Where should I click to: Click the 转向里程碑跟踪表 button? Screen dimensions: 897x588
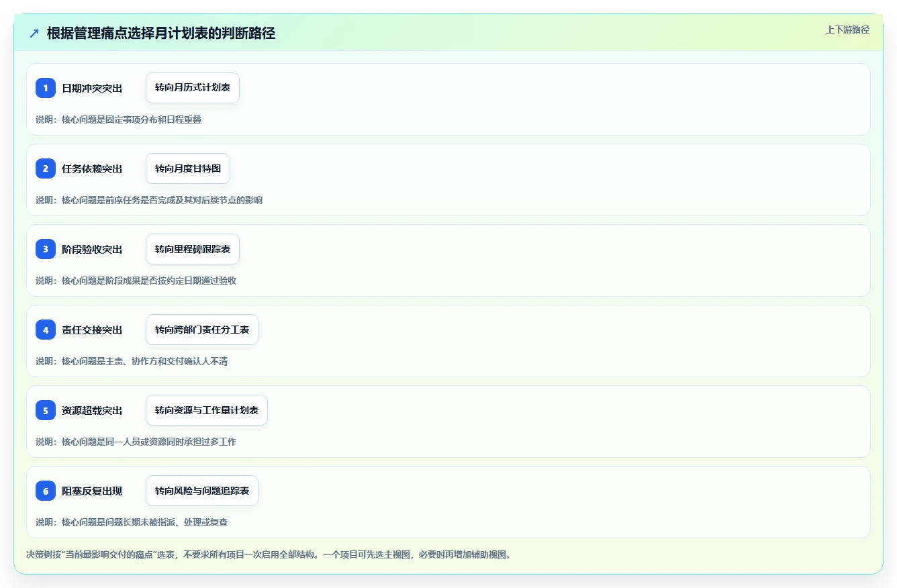point(193,249)
